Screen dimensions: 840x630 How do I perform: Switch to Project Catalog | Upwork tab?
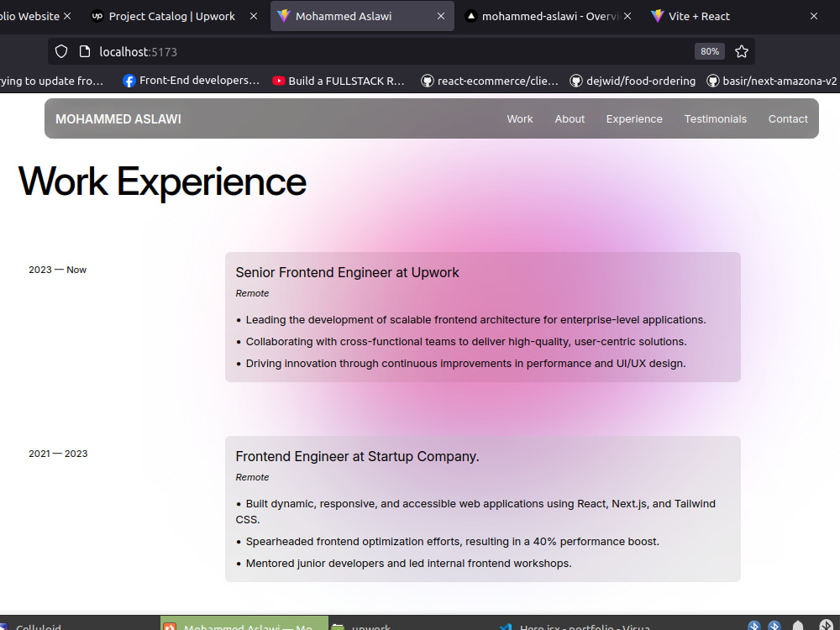(172, 16)
